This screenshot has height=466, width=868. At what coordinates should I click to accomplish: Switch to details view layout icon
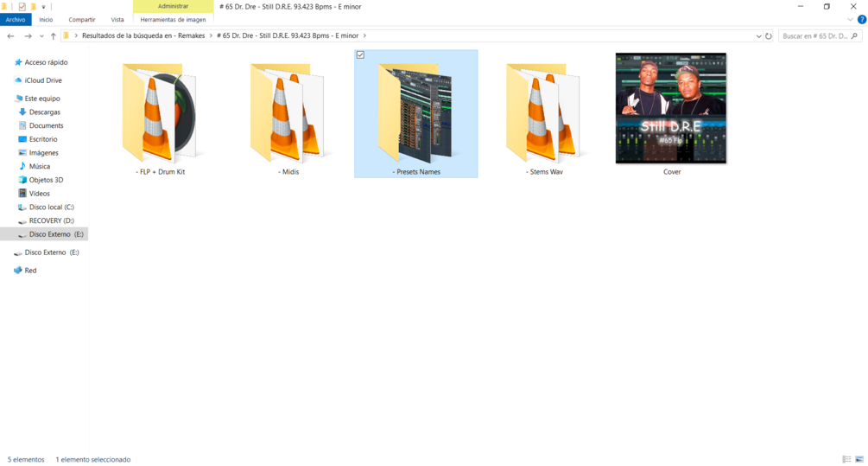846,459
